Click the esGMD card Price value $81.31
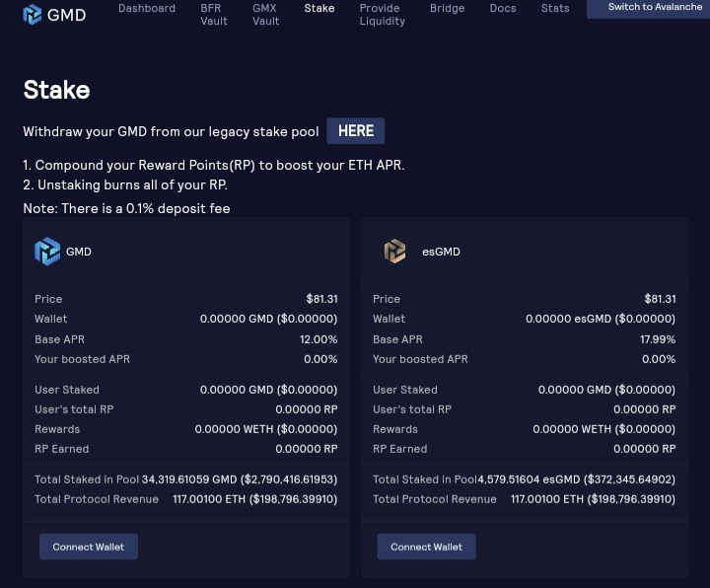This screenshot has height=588, width=710. pyautogui.click(x=660, y=299)
